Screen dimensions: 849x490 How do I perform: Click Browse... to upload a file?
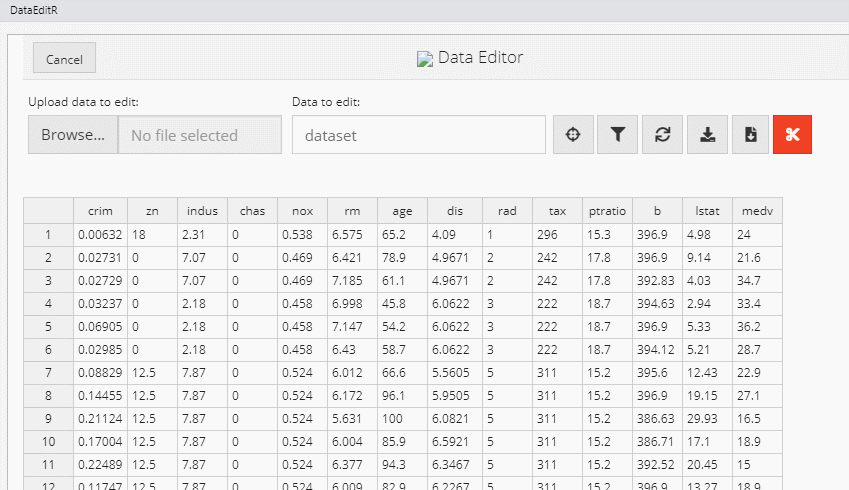[73, 135]
